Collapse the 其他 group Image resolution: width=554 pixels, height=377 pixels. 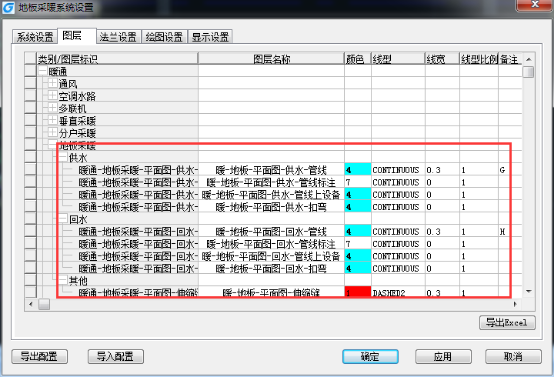[x=63, y=280]
